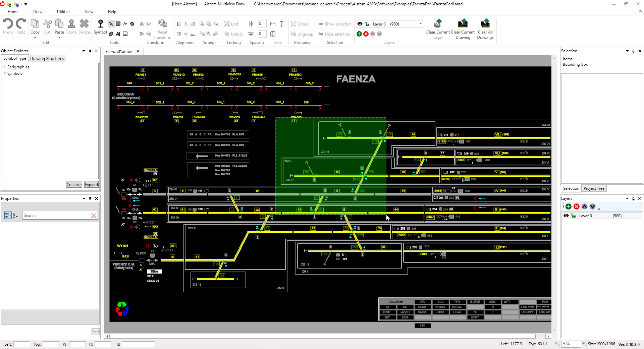
Task: Expand the Symbols tree node
Action: click(x=5, y=73)
